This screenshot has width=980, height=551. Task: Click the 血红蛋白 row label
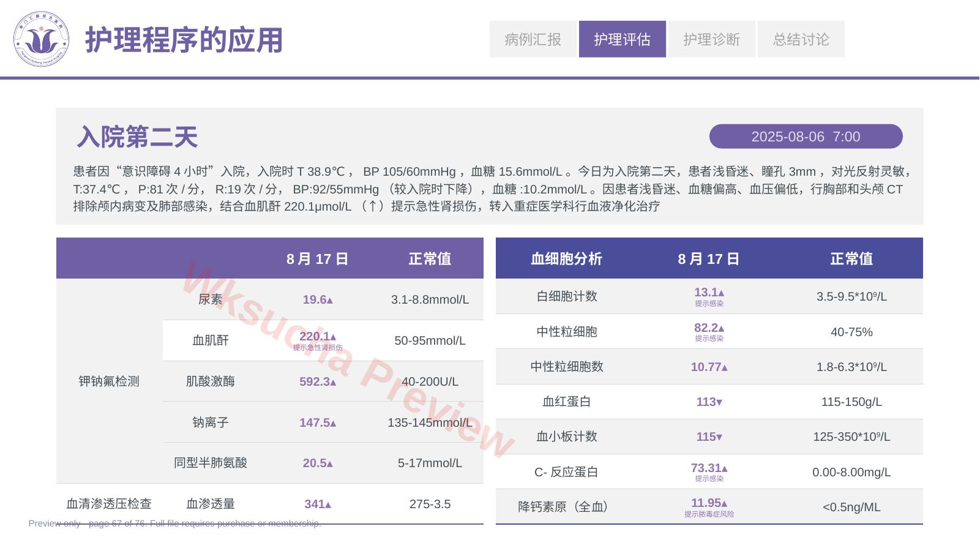point(566,402)
